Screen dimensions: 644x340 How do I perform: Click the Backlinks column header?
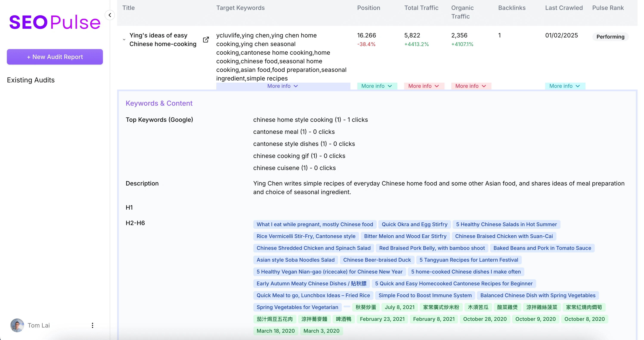tap(512, 8)
